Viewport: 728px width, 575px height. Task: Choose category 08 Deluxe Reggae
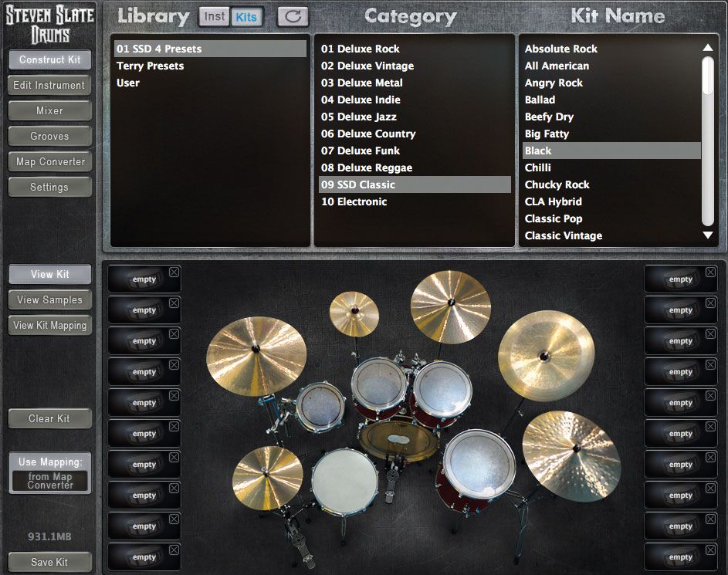[415, 167]
